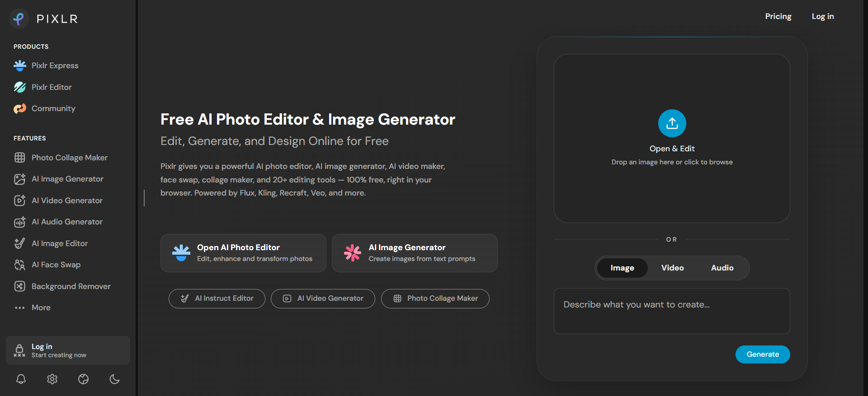Image resolution: width=868 pixels, height=396 pixels.
Task: Open notifications bell icon
Action: pos(21,379)
